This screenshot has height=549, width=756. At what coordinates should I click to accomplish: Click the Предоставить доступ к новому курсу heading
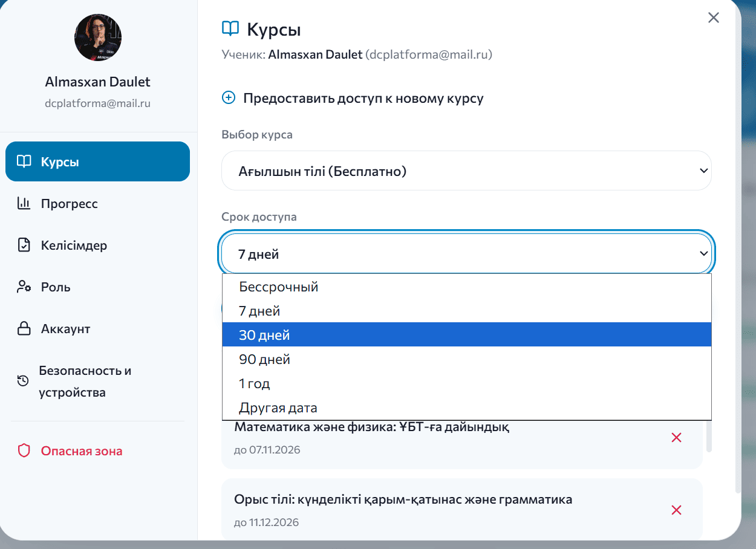(363, 98)
